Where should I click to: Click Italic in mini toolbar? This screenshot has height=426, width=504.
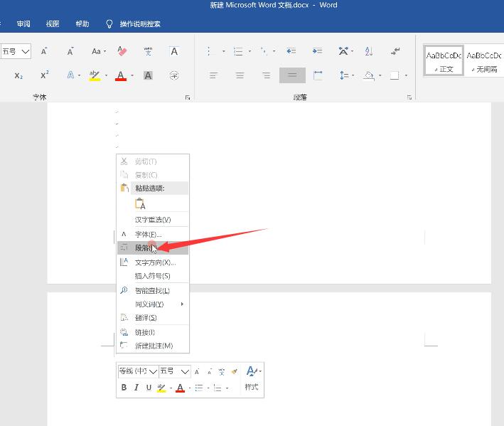click(x=136, y=388)
